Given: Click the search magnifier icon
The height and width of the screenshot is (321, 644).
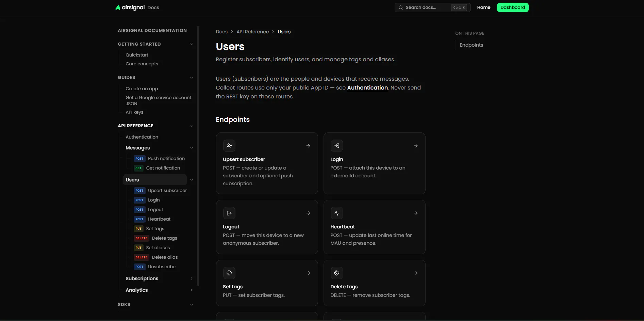Looking at the screenshot, I should pos(401,7).
